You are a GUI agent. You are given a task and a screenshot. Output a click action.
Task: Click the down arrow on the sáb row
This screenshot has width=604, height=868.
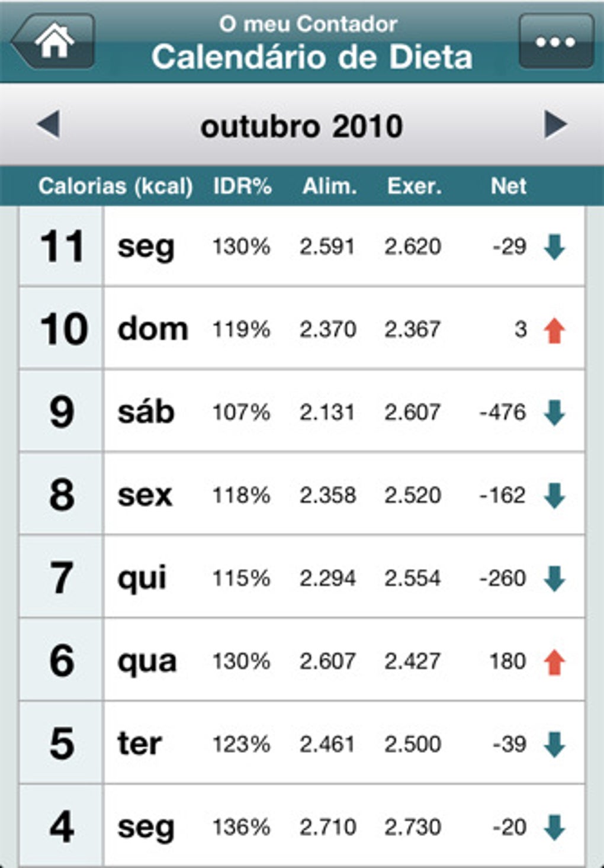[554, 413]
